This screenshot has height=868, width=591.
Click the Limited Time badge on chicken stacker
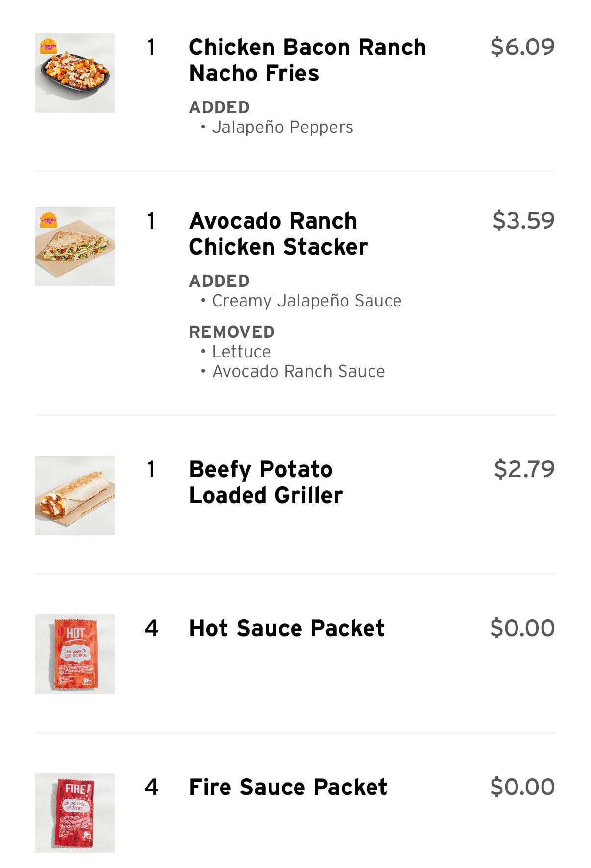pyautogui.click(x=48, y=220)
